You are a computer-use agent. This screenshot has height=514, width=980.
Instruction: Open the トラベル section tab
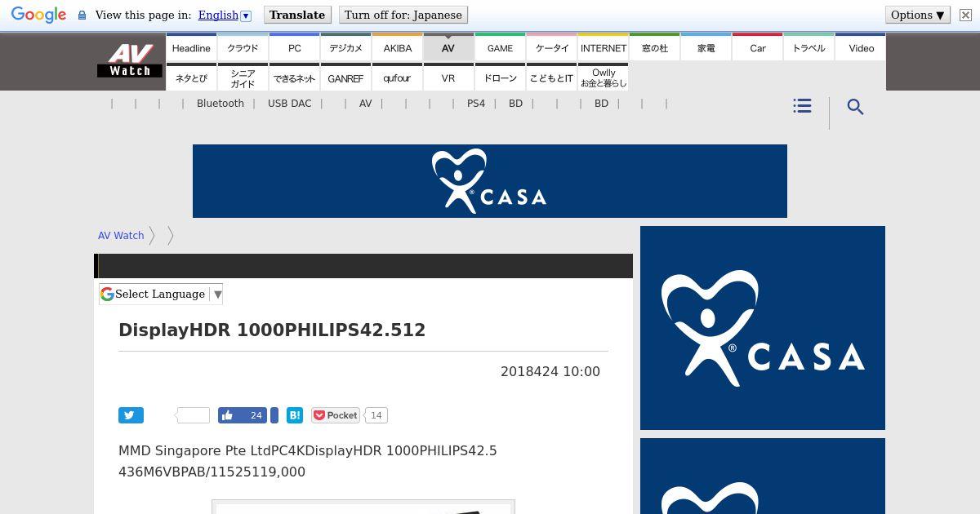tap(808, 47)
